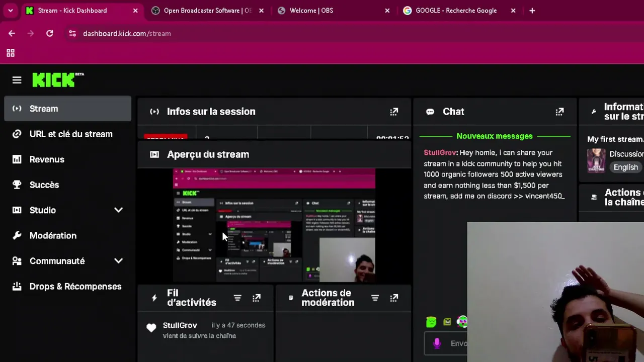Go back in browser history
Screen dimensions: 644x362
coord(12,34)
